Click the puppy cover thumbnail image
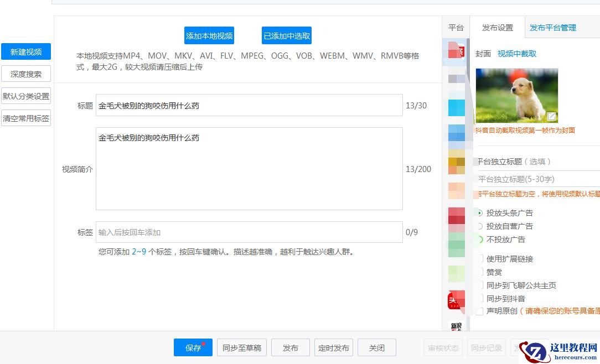The height and width of the screenshot is (364, 600). point(516,94)
